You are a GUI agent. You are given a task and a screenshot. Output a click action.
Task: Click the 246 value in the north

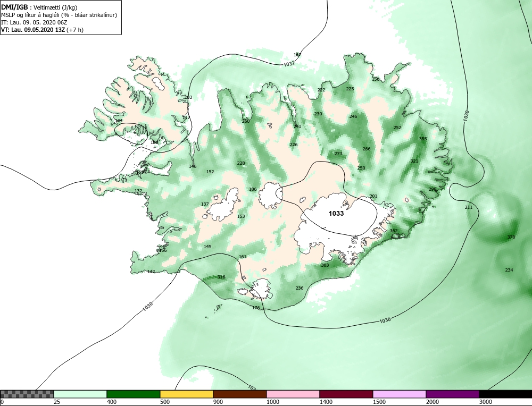click(353, 116)
